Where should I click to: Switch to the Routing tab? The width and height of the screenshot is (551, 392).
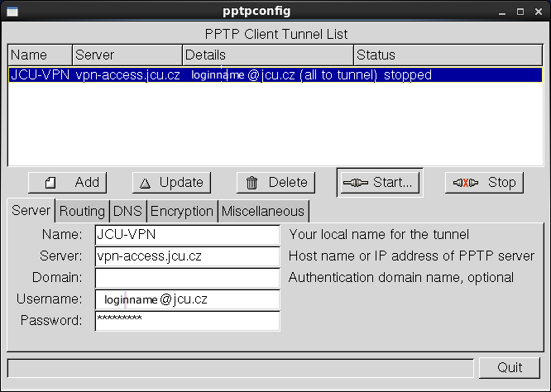click(82, 211)
